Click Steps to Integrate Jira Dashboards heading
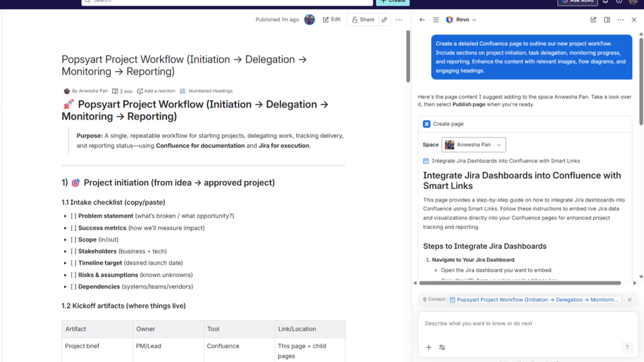The width and height of the screenshot is (644, 362). [485, 246]
